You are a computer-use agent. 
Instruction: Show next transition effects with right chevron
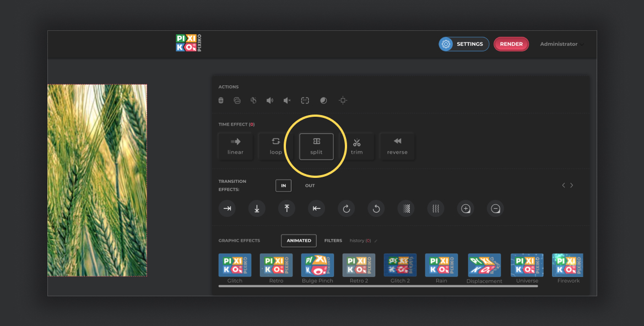pyautogui.click(x=571, y=185)
